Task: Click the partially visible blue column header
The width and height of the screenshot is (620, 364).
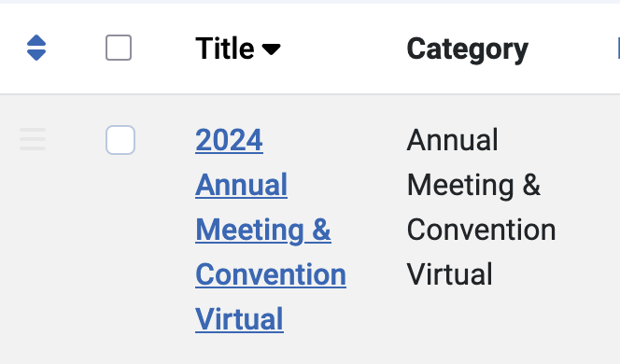Action: [618, 49]
